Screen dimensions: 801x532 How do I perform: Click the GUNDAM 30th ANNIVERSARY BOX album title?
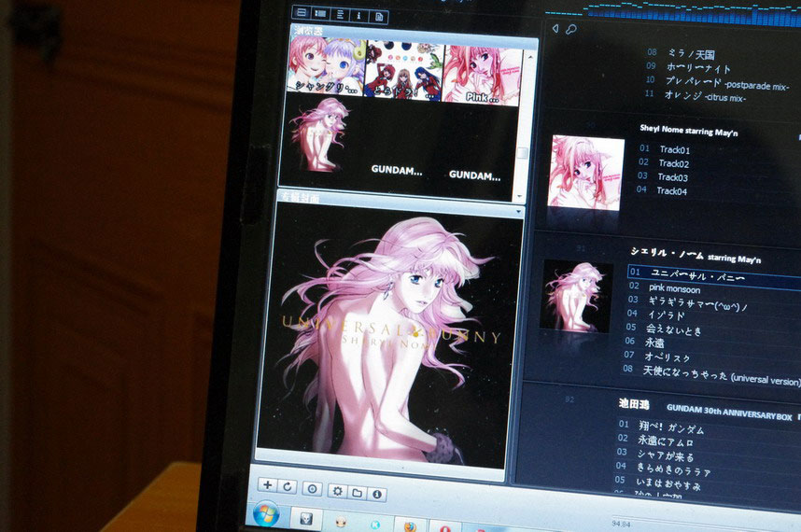click(x=729, y=412)
